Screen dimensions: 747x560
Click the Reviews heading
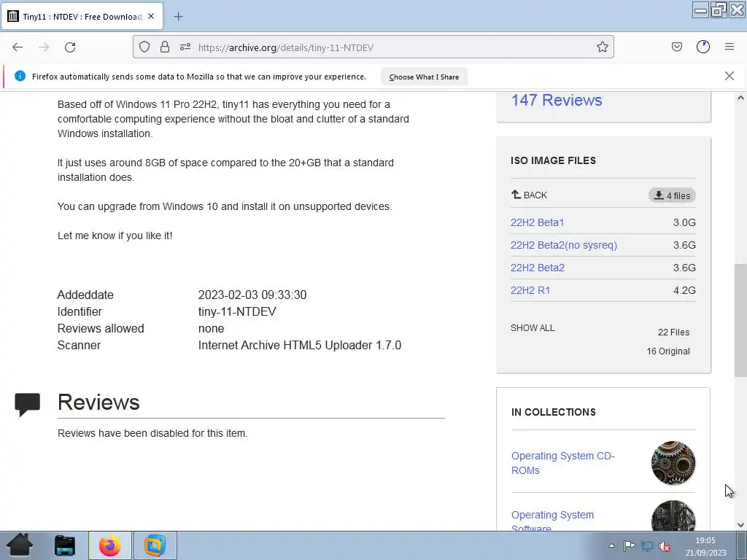point(98,402)
